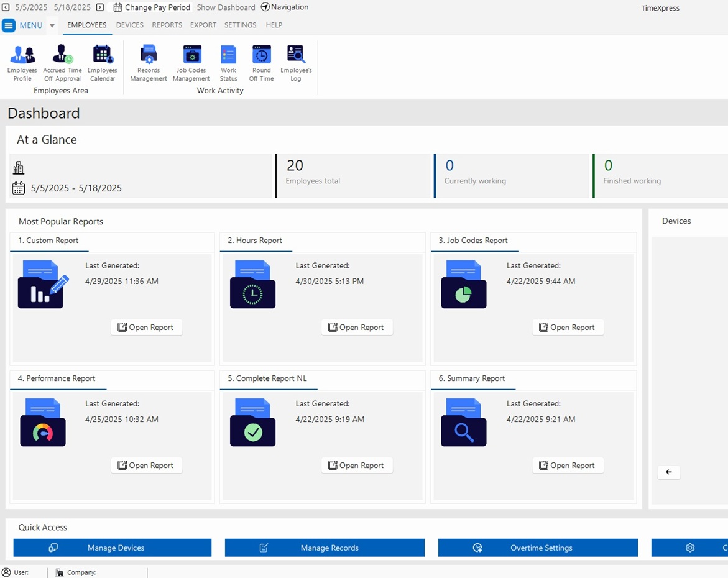Click the 'Quick Access' heading
Image resolution: width=728 pixels, height=578 pixels.
coord(43,528)
